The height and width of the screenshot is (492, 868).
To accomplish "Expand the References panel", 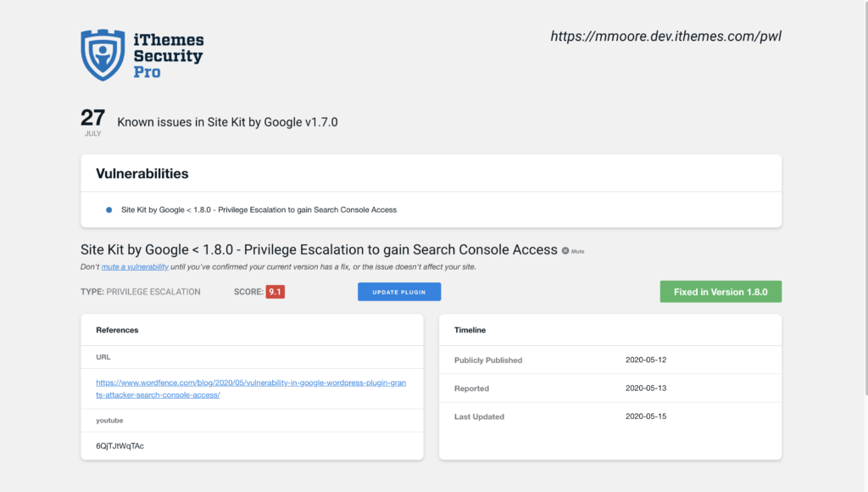I will coord(117,330).
